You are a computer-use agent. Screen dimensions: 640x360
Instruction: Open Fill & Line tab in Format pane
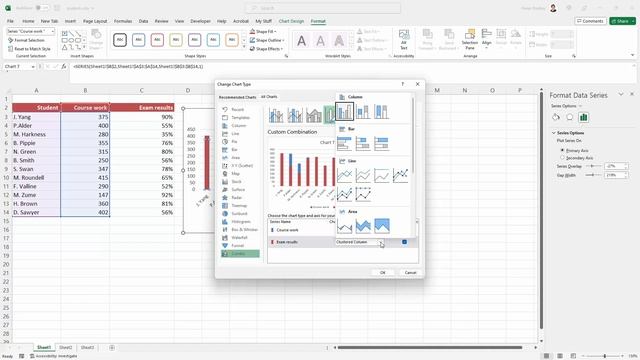[556, 118]
